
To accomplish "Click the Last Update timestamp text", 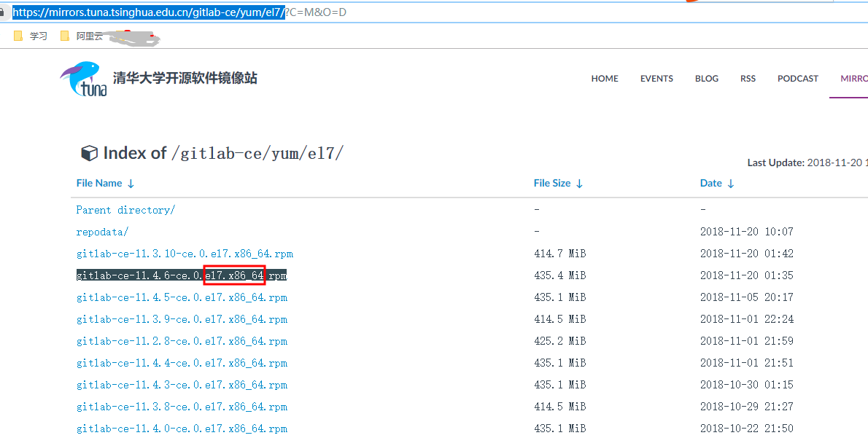I will tap(807, 163).
